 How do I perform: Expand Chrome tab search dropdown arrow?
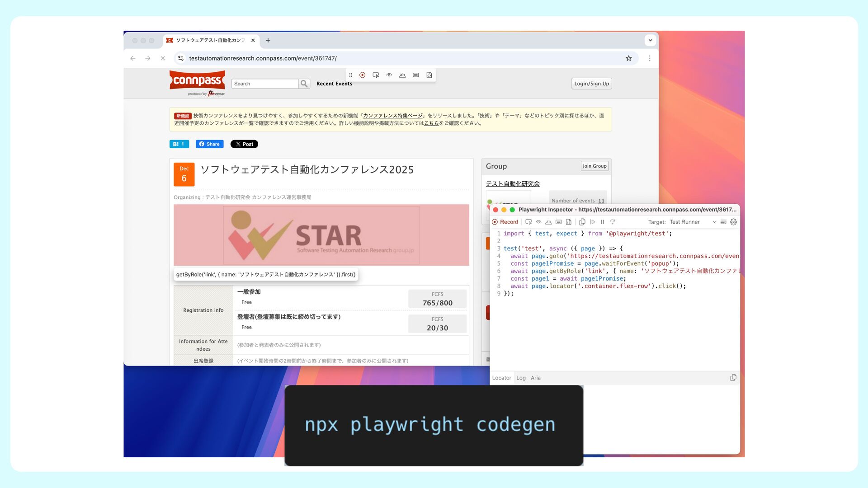click(650, 40)
